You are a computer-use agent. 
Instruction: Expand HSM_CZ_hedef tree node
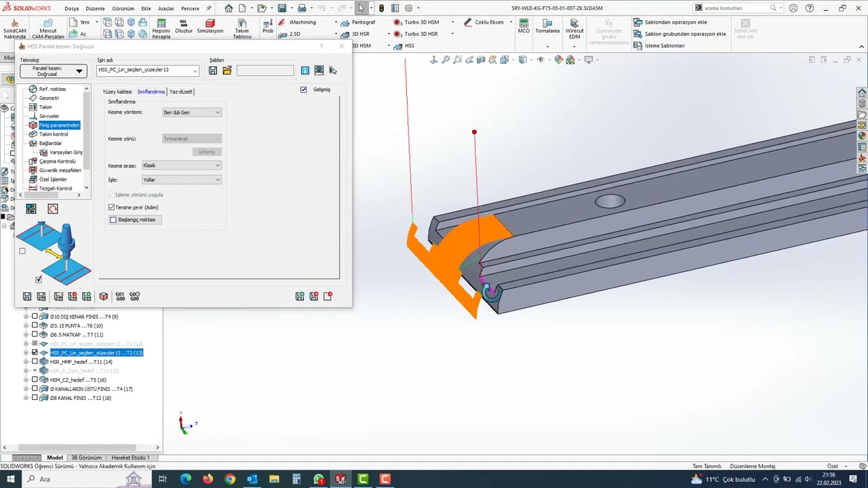[x=26, y=380]
